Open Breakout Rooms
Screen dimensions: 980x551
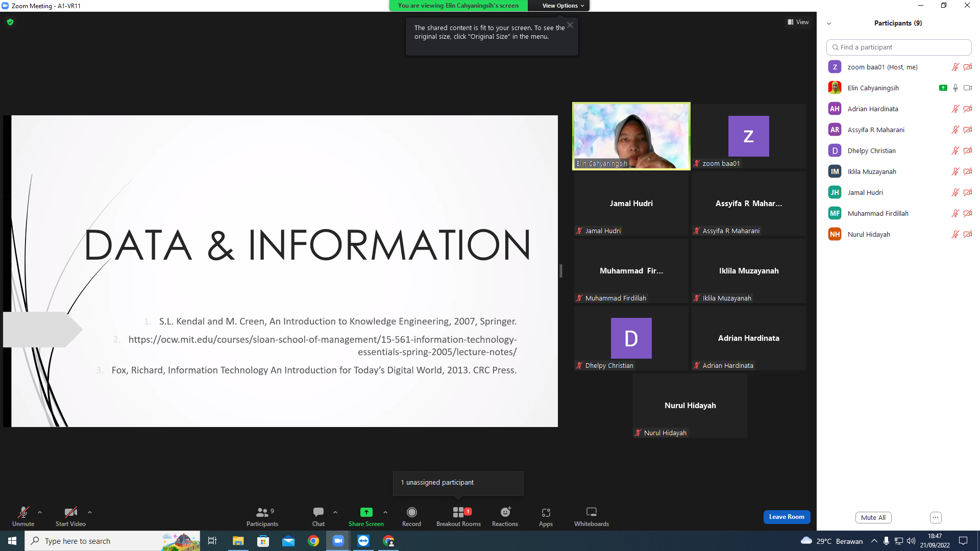pos(458,516)
